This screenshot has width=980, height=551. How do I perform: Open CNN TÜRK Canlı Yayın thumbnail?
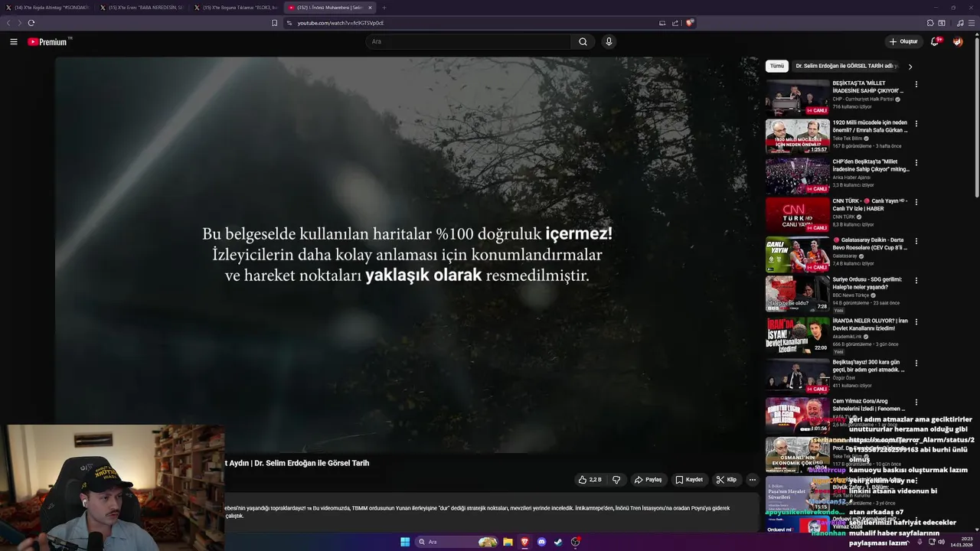point(797,215)
